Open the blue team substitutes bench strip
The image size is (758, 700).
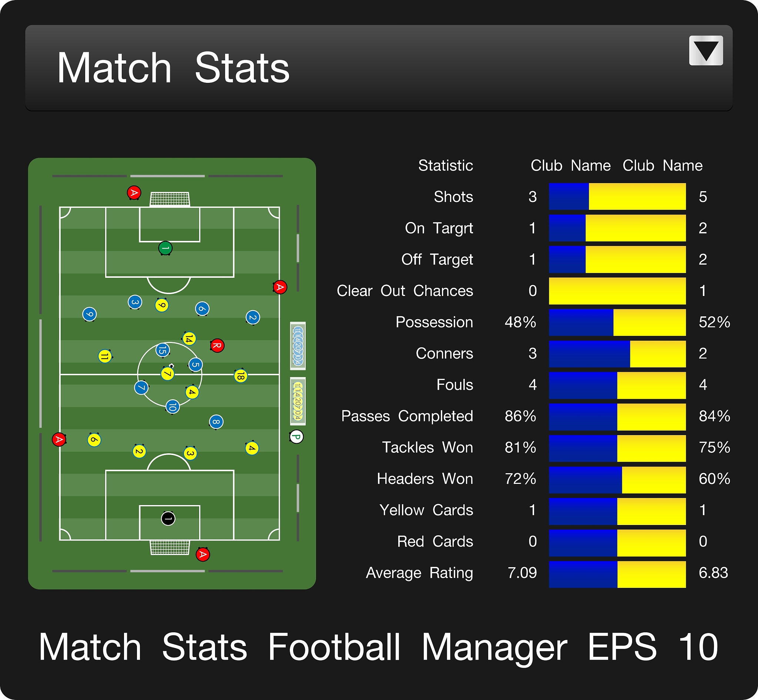(298, 346)
